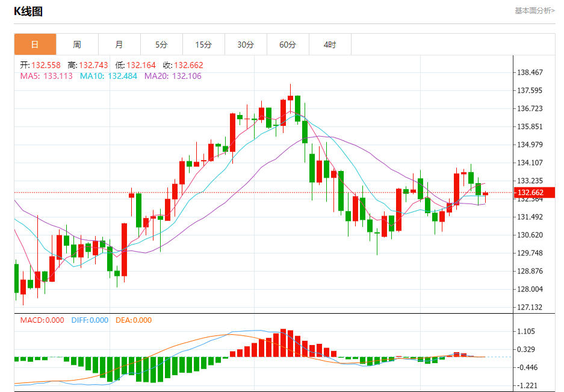Click the 高 132.743 high value

(x=88, y=65)
